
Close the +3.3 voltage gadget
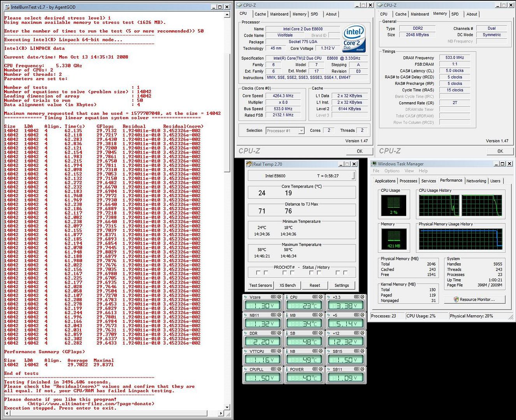[x=362, y=297]
